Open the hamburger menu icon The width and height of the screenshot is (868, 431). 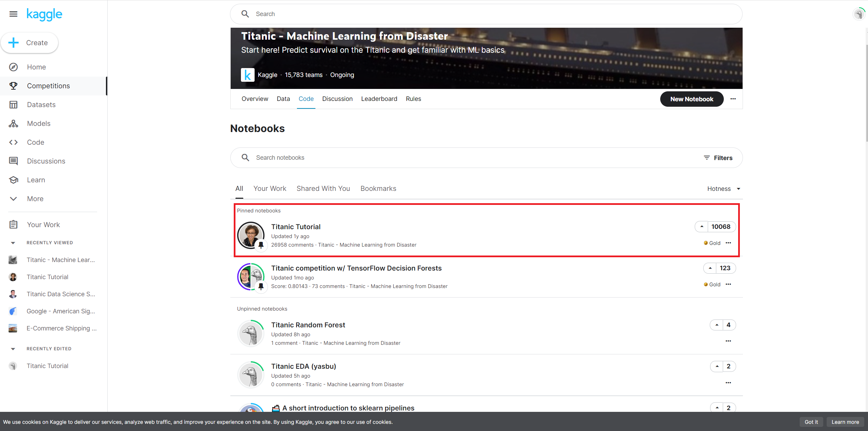pyautogui.click(x=13, y=14)
